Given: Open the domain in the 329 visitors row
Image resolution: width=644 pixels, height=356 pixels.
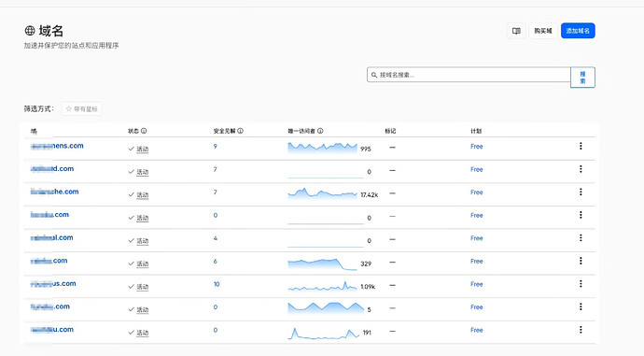Looking at the screenshot, I should (49, 261).
